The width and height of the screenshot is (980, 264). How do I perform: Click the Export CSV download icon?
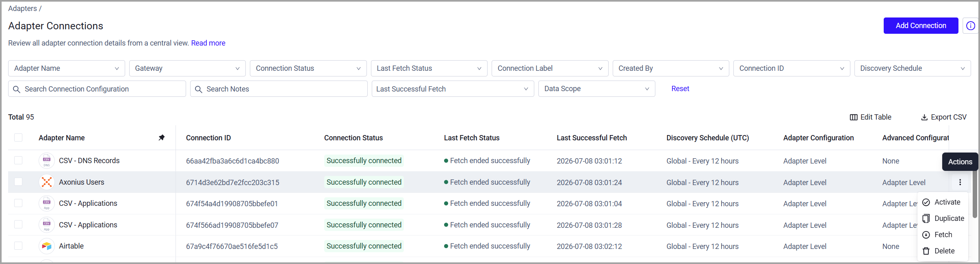point(924,117)
